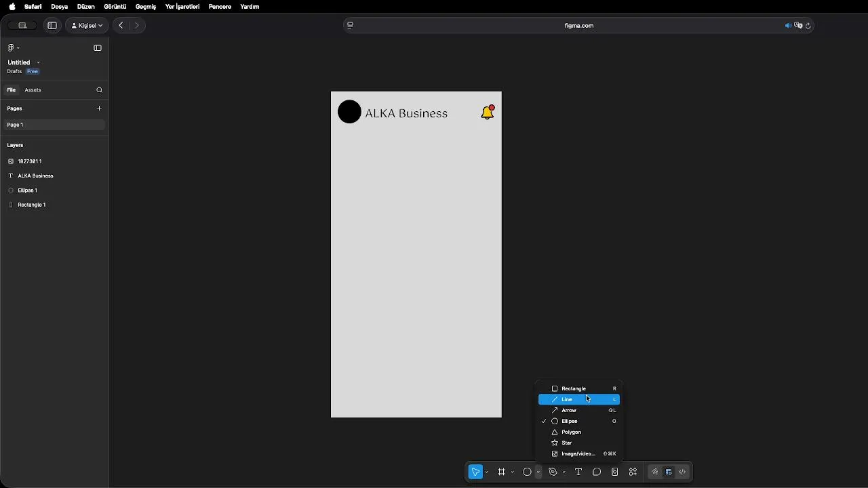Click the Free plan badge
Screen dimensions: 868x488
point(33,71)
